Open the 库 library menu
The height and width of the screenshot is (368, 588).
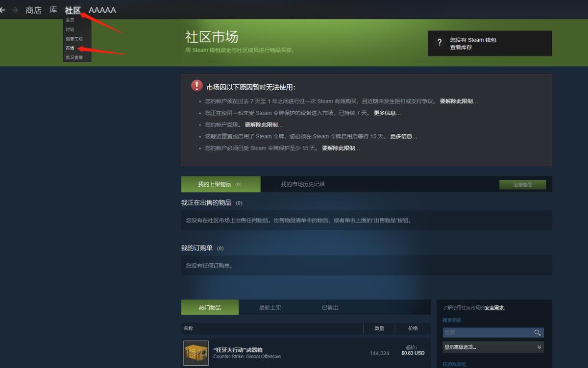pos(53,10)
